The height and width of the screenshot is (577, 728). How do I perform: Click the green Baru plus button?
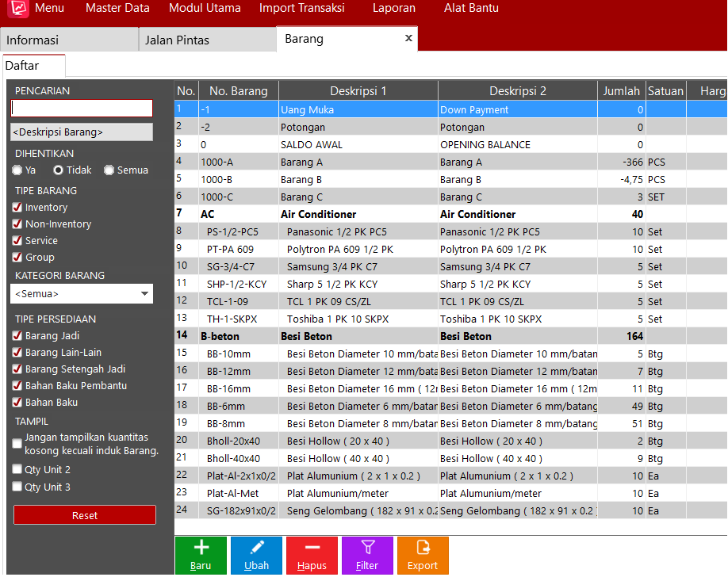click(x=201, y=555)
